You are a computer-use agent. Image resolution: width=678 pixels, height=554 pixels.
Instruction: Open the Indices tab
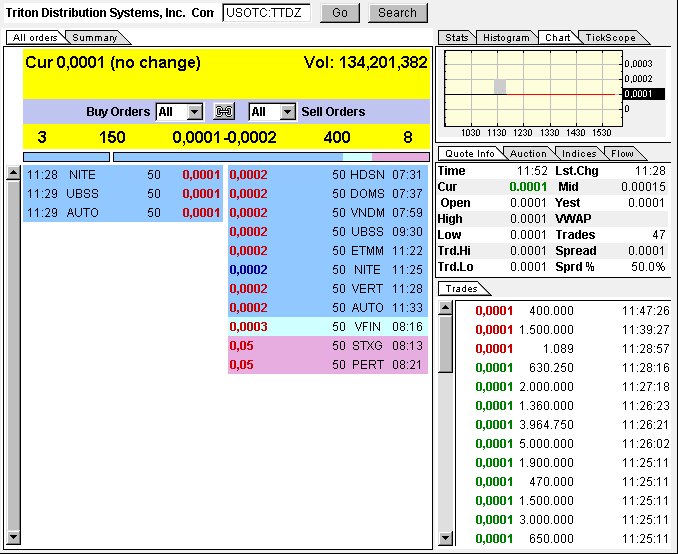pos(579,154)
